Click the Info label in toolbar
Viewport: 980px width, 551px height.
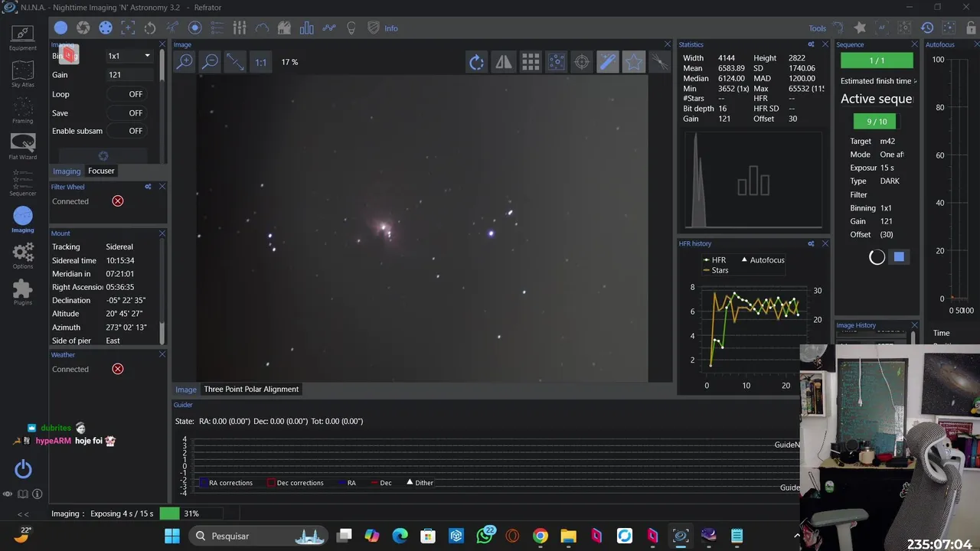391,28
